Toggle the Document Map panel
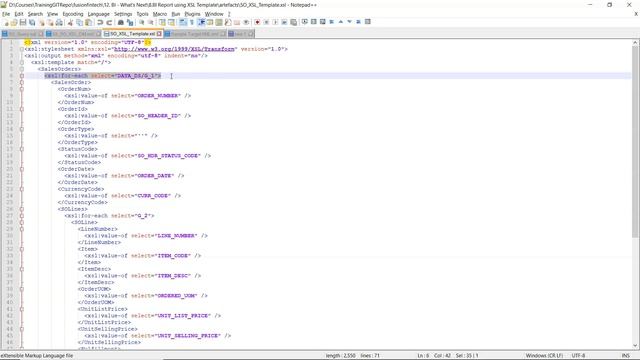This screenshot has width=640, height=360. click(x=219, y=22)
